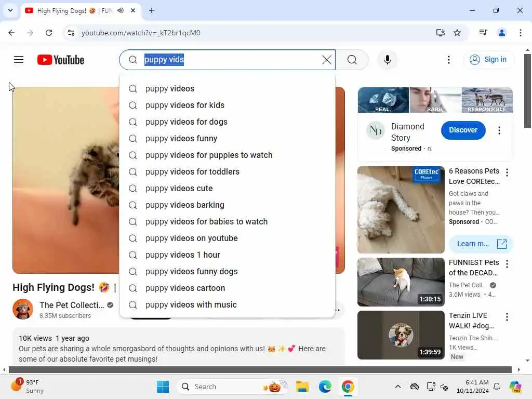Pick suggestion "puppy videos with music"
Screen dimensions: 532x399
227,304
